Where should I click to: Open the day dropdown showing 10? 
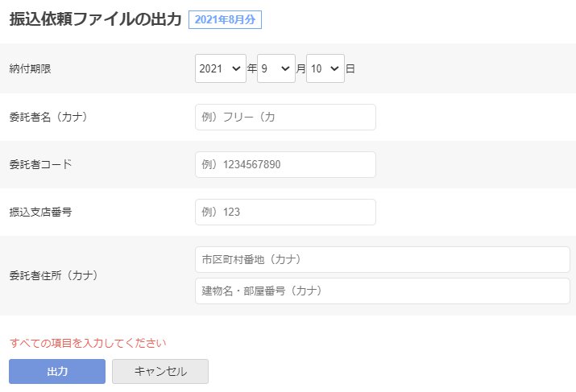point(325,68)
